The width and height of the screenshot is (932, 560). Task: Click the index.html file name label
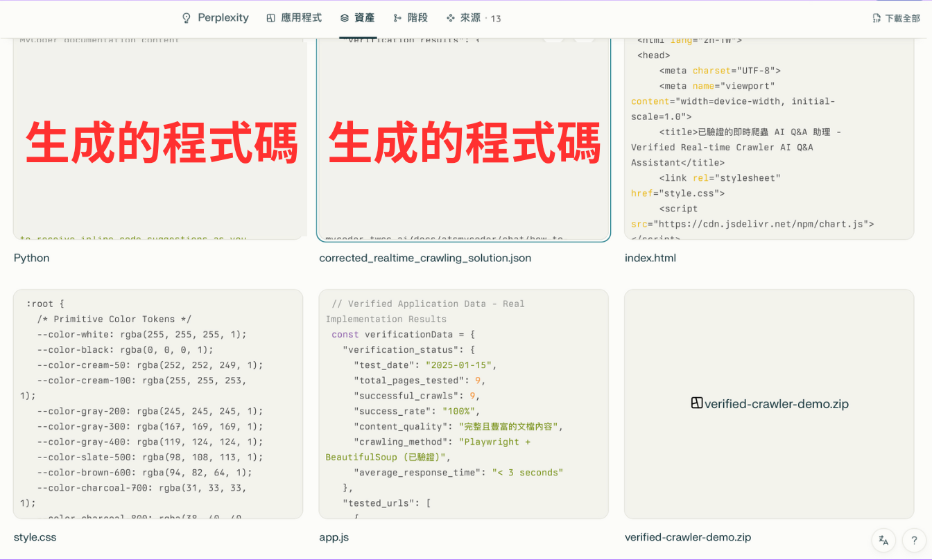pyautogui.click(x=650, y=258)
